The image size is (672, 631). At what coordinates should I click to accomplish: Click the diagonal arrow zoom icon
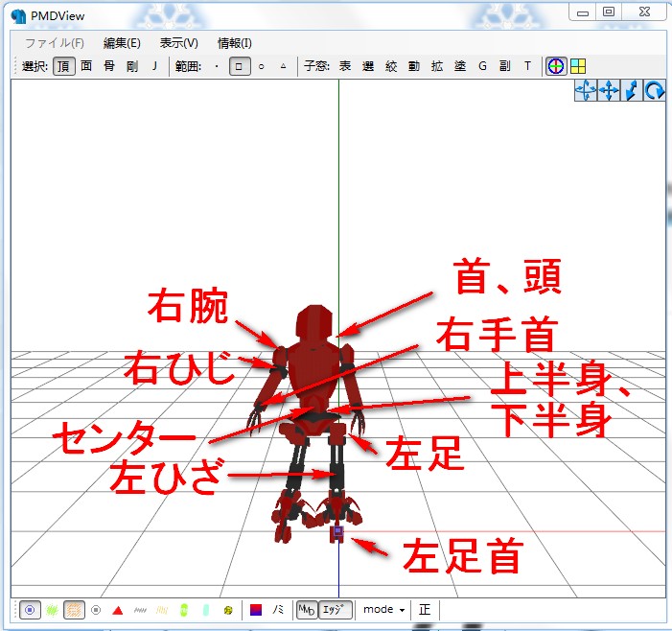tap(632, 91)
